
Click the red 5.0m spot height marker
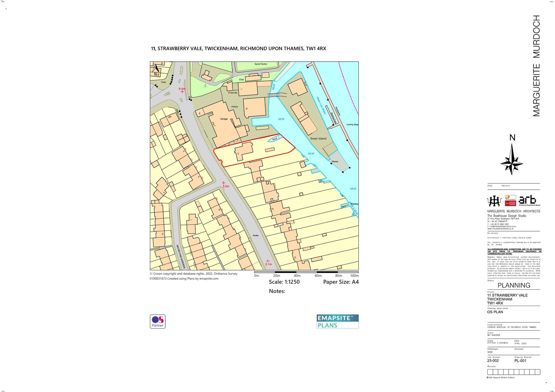[x=223, y=183]
